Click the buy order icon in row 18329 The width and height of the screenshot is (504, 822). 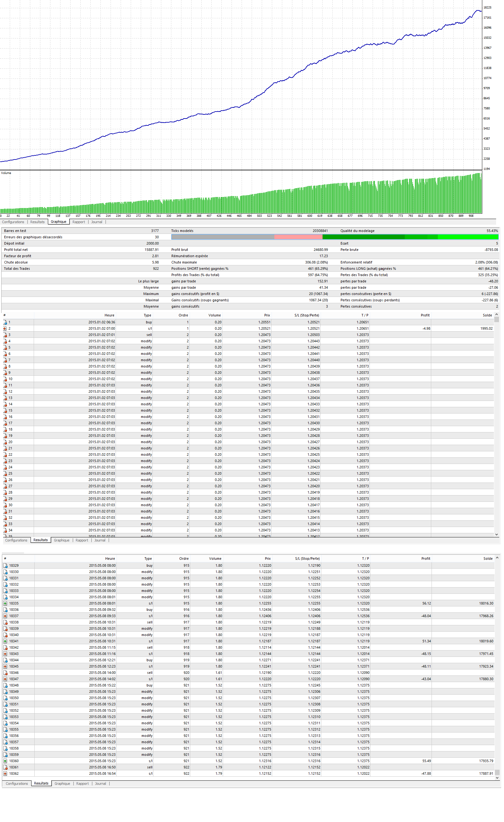(5, 565)
